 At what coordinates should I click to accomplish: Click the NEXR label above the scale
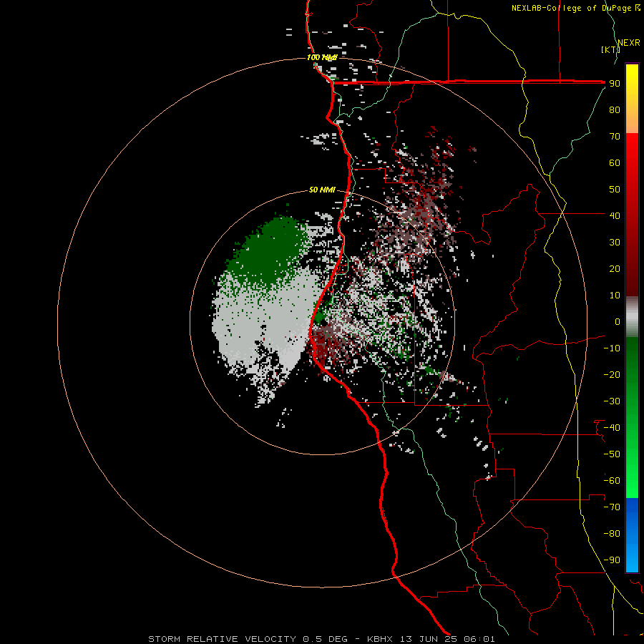[629, 43]
